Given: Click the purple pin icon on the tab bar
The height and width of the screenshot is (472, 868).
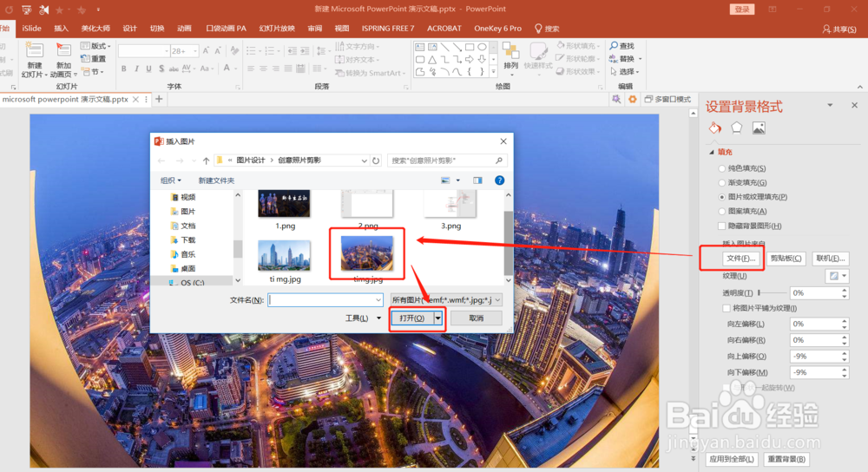Looking at the screenshot, I should pos(615,99).
